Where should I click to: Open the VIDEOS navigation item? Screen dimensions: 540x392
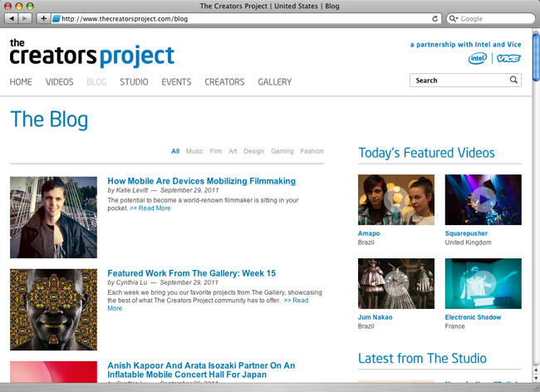point(60,82)
